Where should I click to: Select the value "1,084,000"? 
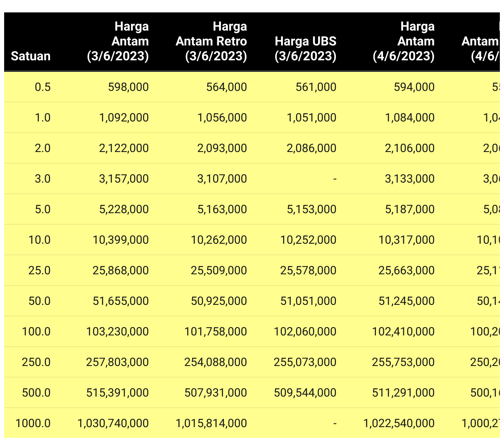coord(410,117)
